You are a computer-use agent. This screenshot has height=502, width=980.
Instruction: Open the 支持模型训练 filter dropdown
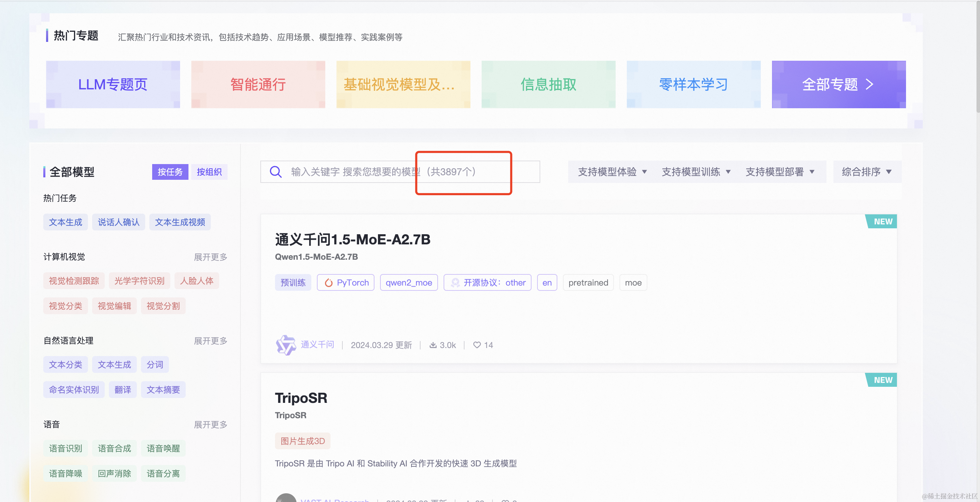coord(696,172)
